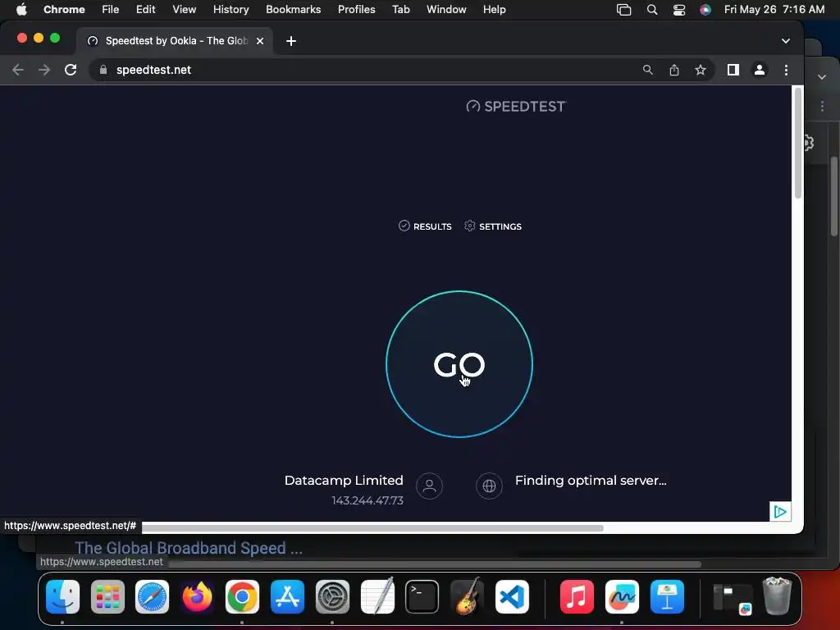The width and height of the screenshot is (840, 630).
Task: Click the page horizontal scrollbar
Action: tap(373, 527)
